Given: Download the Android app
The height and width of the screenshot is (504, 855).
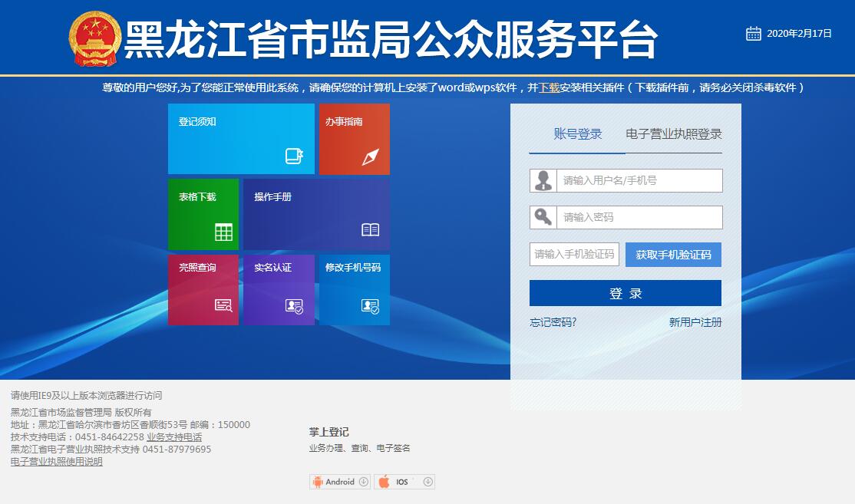Looking at the screenshot, I should point(340,482).
